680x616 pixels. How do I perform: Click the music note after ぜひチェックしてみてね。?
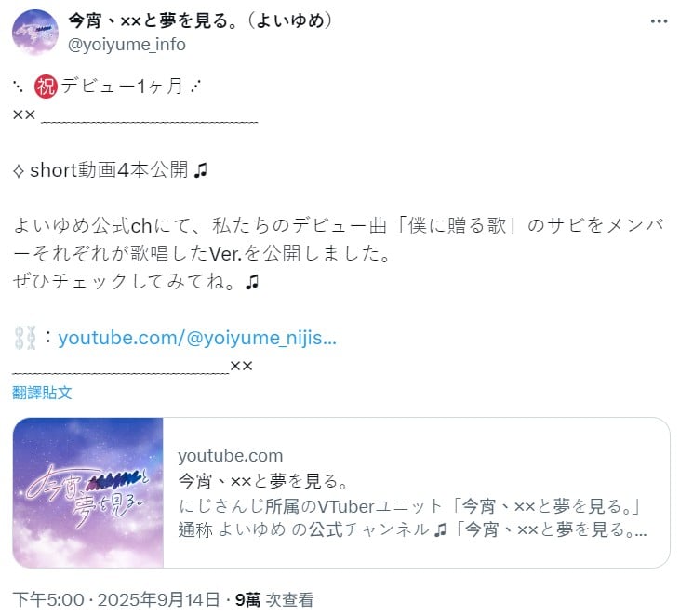tap(252, 282)
